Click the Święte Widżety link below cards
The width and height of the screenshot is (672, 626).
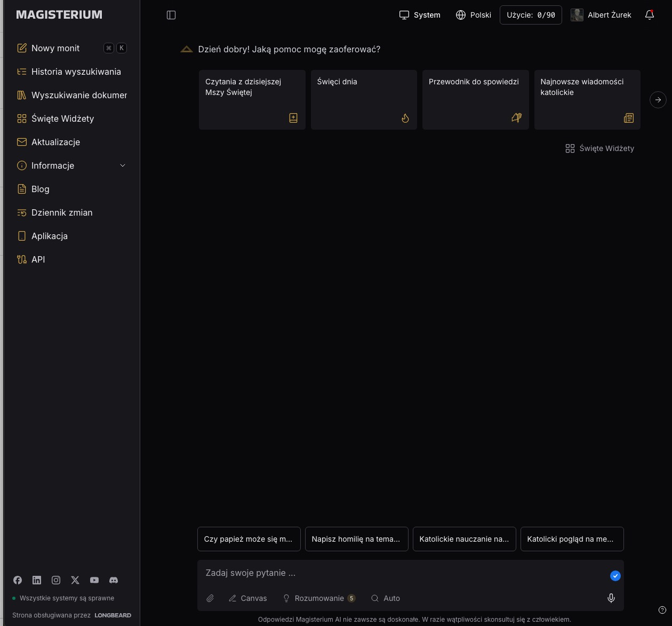click(599, 148)
